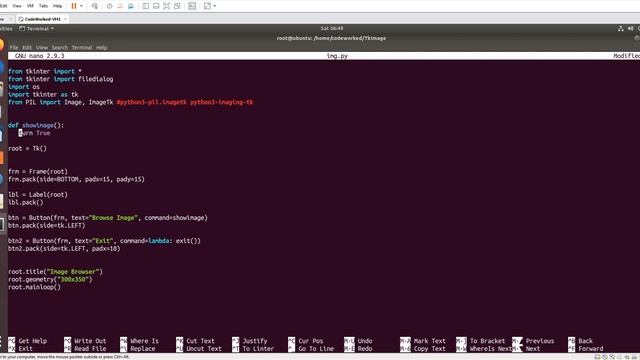640x360 pixels.
Task: Open the VMware VM menu
Action: click(x=30, y=6)
